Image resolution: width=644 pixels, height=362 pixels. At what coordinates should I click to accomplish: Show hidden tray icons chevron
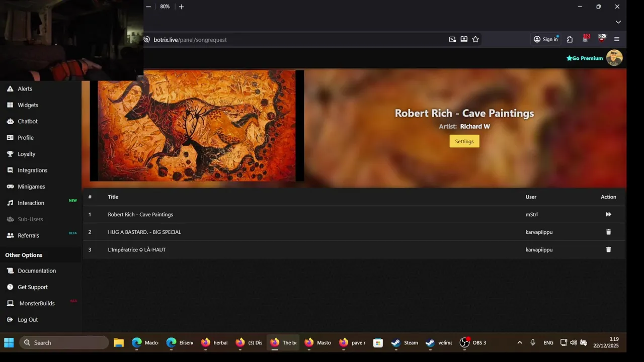520,343
